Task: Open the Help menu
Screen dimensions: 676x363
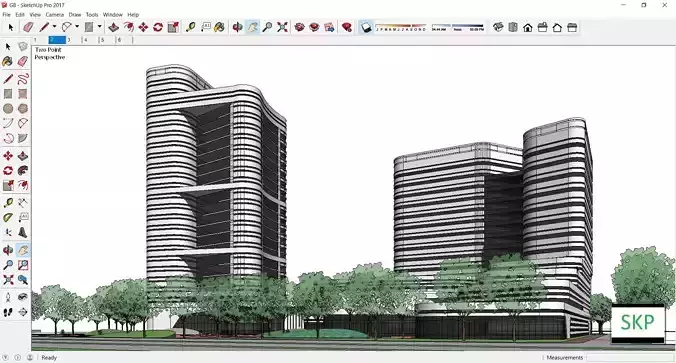Action: [x=133, y=15]
